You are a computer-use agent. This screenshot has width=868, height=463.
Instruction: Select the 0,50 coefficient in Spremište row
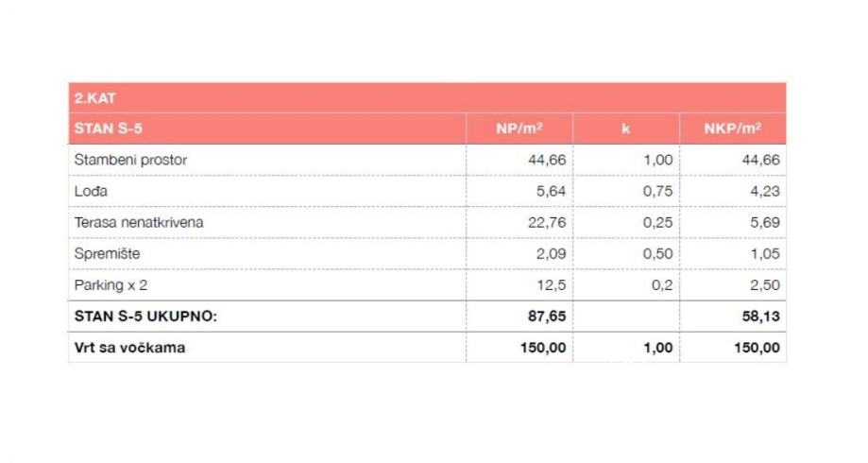[x=656, y=253]
